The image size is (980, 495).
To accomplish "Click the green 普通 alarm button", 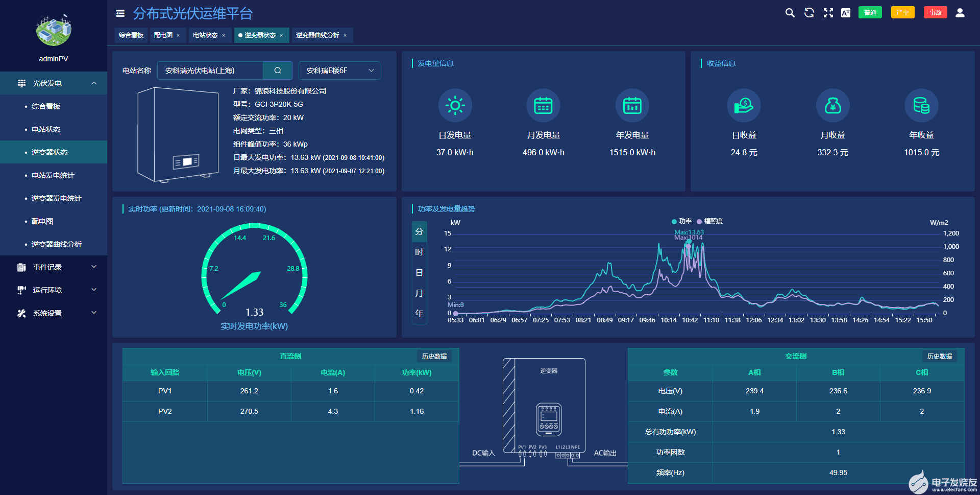I will pos(870,13).
